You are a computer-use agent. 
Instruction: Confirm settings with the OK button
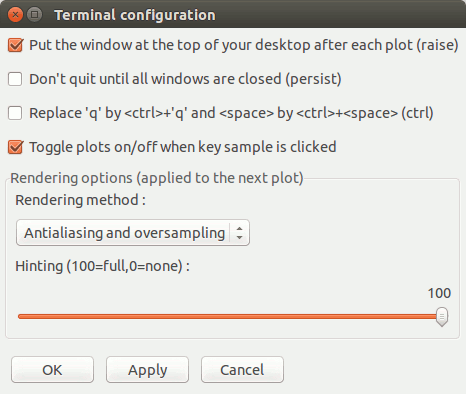pos(52,370)
